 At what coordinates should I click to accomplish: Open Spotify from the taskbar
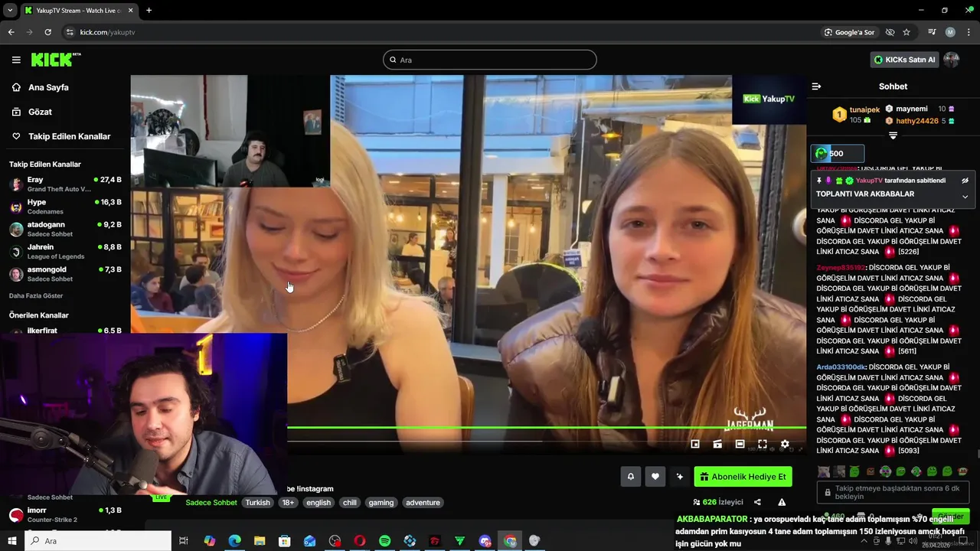tap(384, 541)
